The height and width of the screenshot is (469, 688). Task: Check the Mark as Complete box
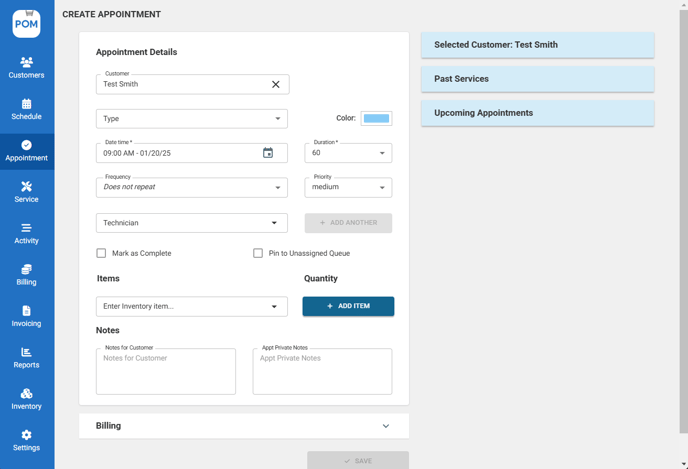coord(101,253)
